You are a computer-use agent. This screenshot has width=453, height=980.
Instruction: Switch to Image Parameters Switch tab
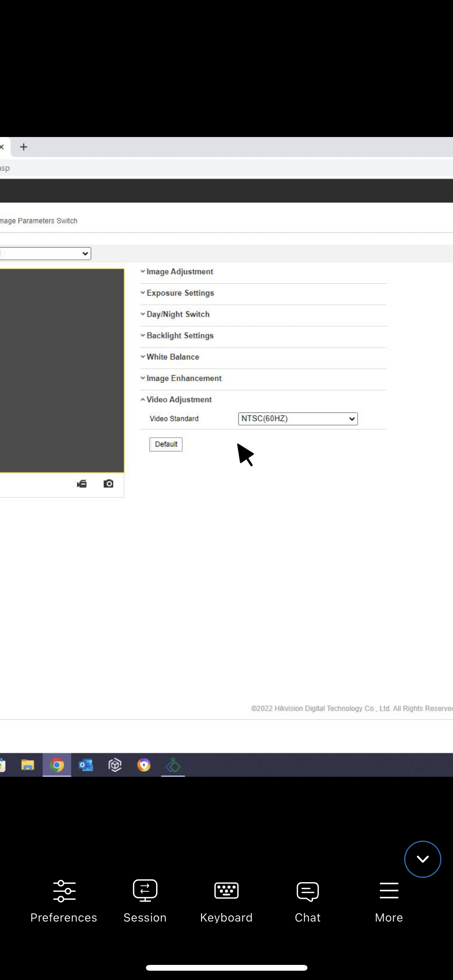click(x=39, y=221)
